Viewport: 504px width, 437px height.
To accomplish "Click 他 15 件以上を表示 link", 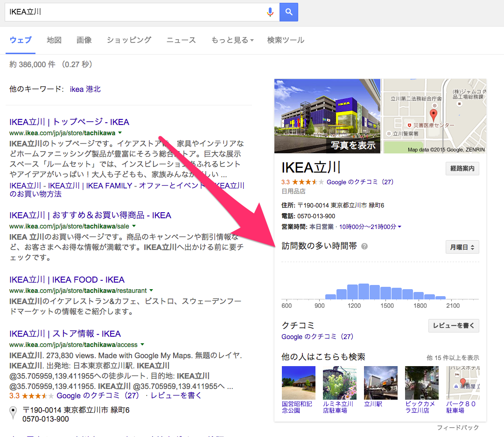I will click(453, 358).
